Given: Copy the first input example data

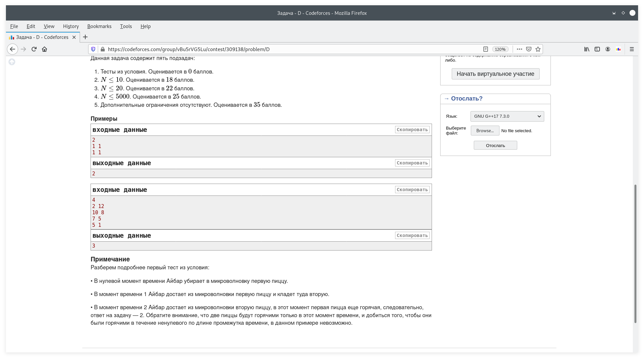Looking at the screenshot, I should point(412,130).
